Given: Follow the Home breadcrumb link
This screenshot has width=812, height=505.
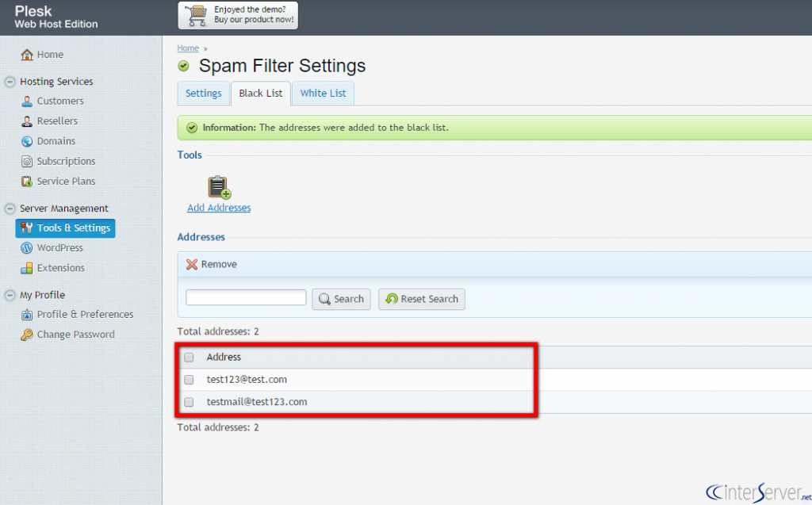Looking at the screenshot, I should [x=188, y=48].
